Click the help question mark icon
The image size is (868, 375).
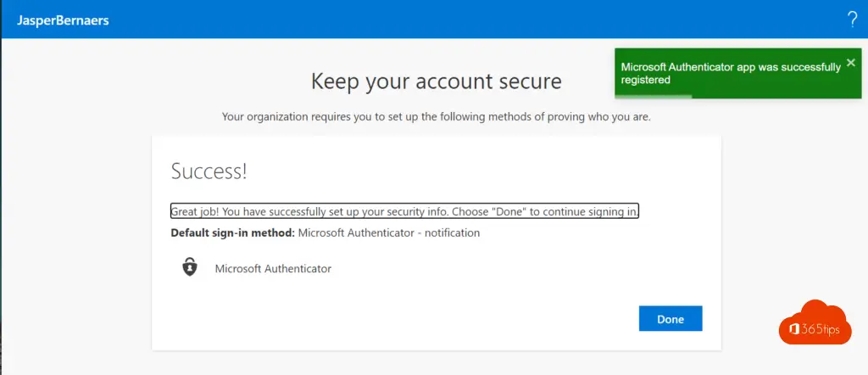[852, 20]
